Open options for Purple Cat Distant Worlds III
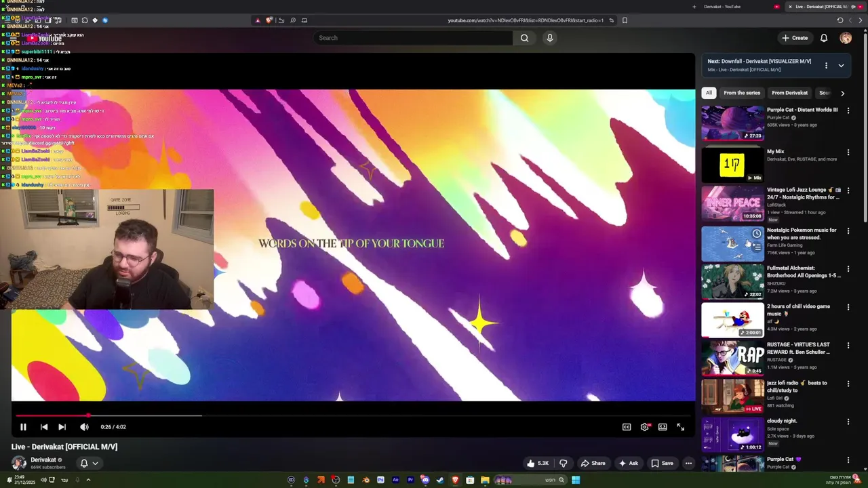868x488 pixels. [x=848, y=110]
